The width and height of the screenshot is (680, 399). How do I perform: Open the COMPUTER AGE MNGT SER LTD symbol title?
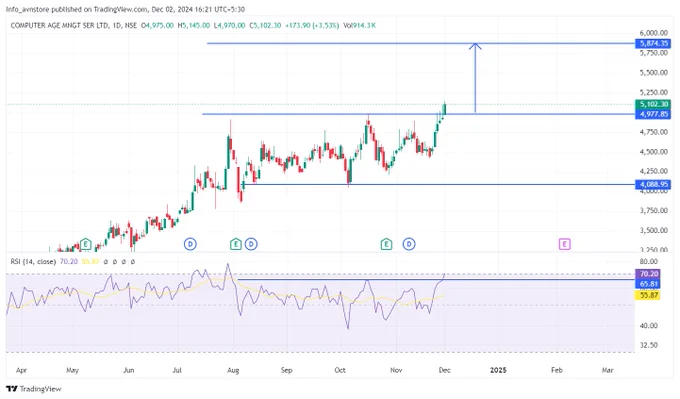tap(60, 26)
